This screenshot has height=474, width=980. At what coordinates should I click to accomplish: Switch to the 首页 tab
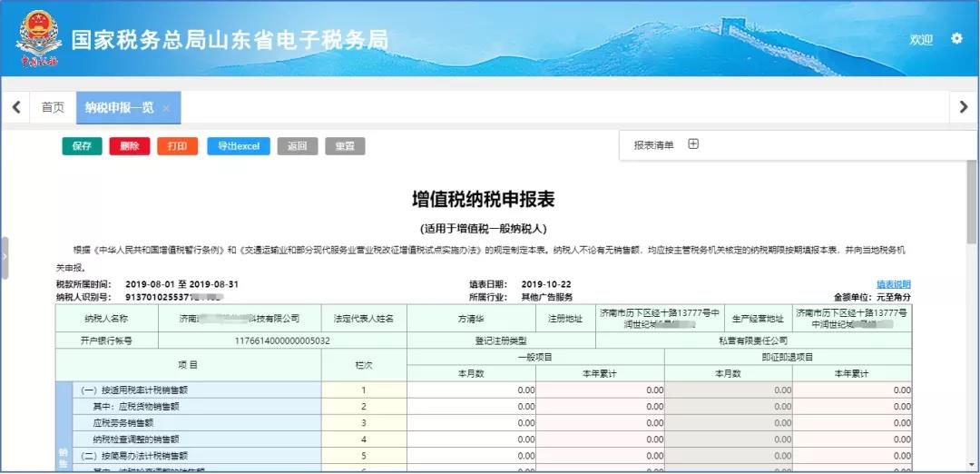click(x=53, y=107)
